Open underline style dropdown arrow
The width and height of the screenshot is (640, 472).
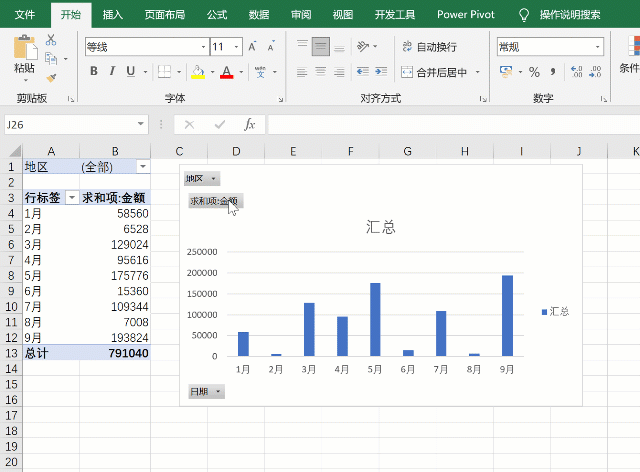(x=145, y=72)
